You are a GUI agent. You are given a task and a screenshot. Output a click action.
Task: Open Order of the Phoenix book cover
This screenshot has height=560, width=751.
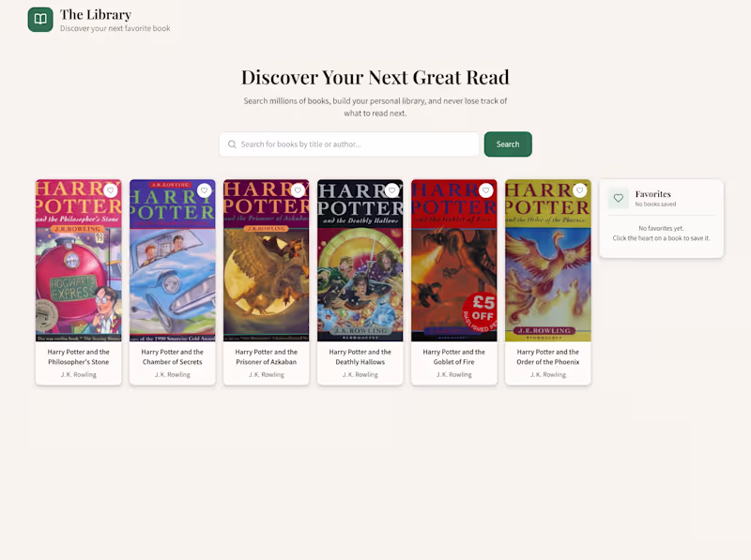(x=548, y=261)
